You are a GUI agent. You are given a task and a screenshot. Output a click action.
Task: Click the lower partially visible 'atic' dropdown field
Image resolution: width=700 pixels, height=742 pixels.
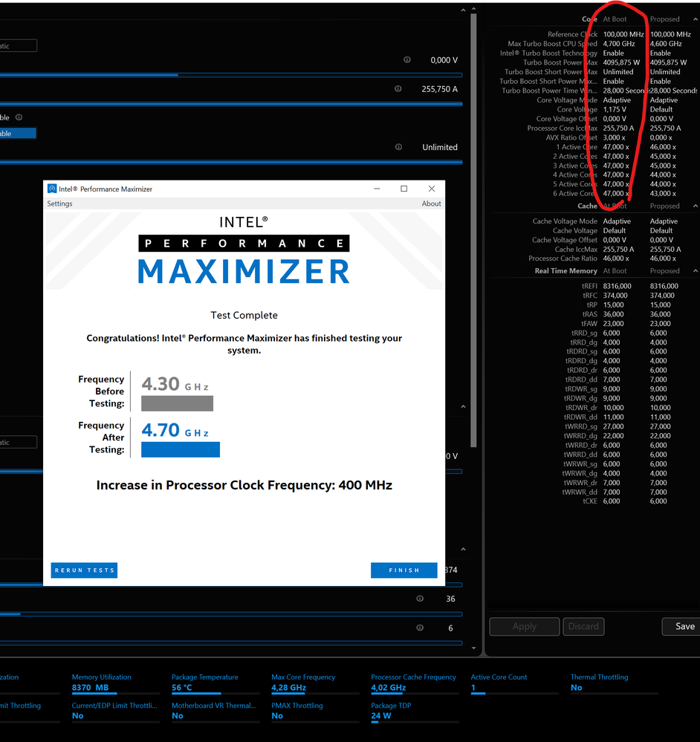point(19,442)
